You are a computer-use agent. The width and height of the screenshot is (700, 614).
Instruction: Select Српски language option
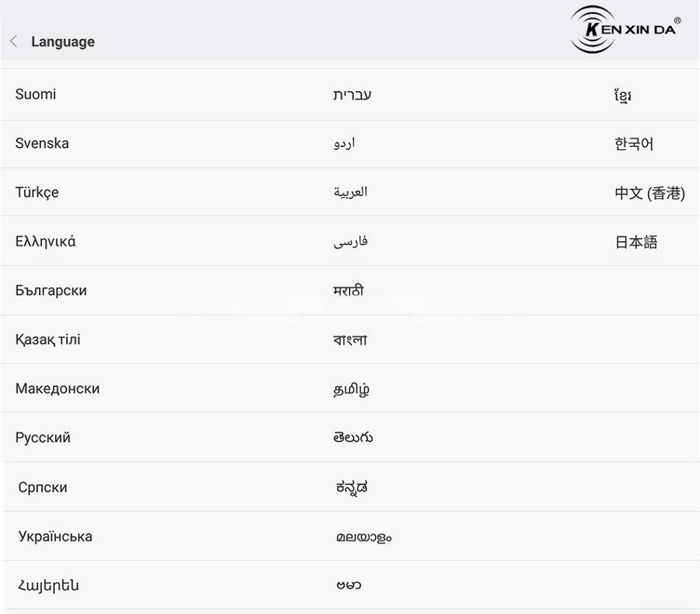pos(43,487)
